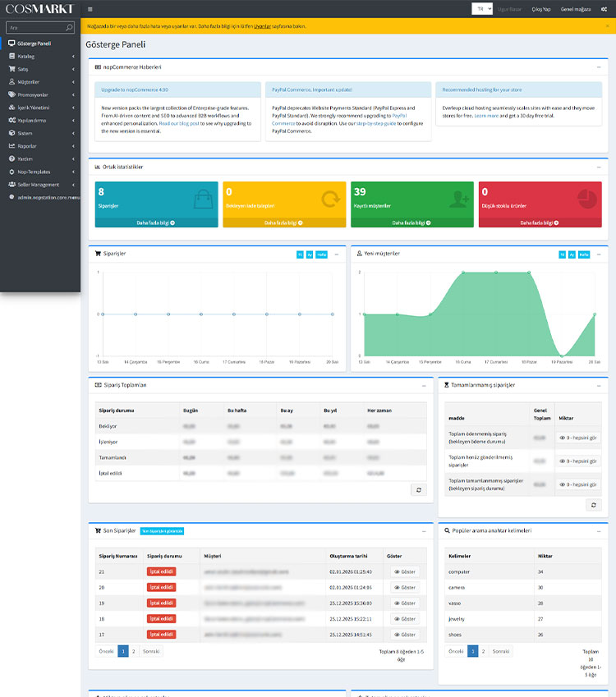Show order 21 via Göster eye button
Image resolution: width=616 pixels, height=697 pixels.
click(405, 571)
